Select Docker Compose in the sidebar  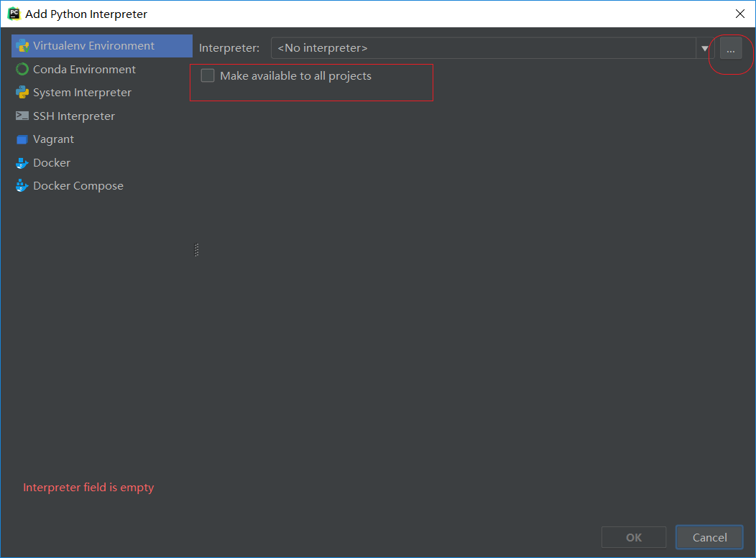coord(102,186)
